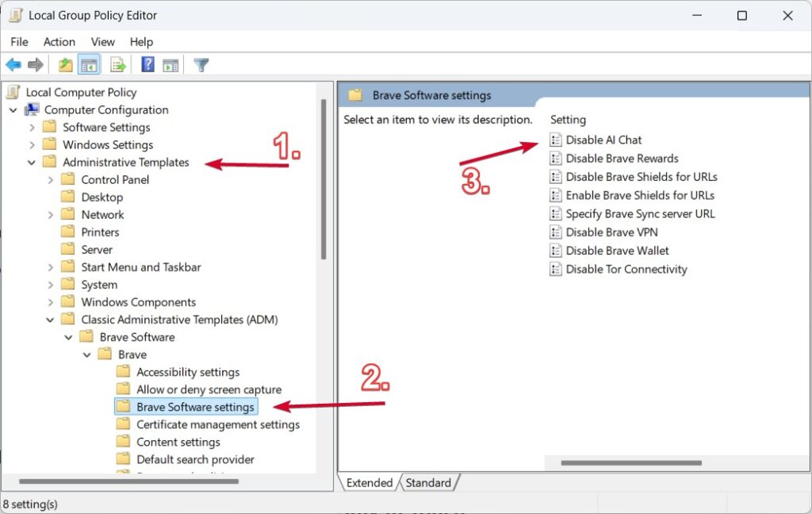Click the Disable Tor Connectivity policy icon
The image size is (812, 514).
click(556, 270)
